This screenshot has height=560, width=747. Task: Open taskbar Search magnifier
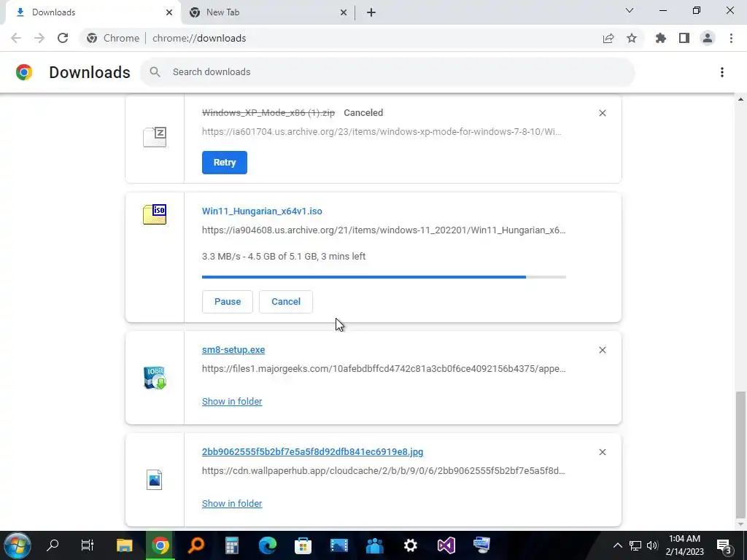(53, 545)
